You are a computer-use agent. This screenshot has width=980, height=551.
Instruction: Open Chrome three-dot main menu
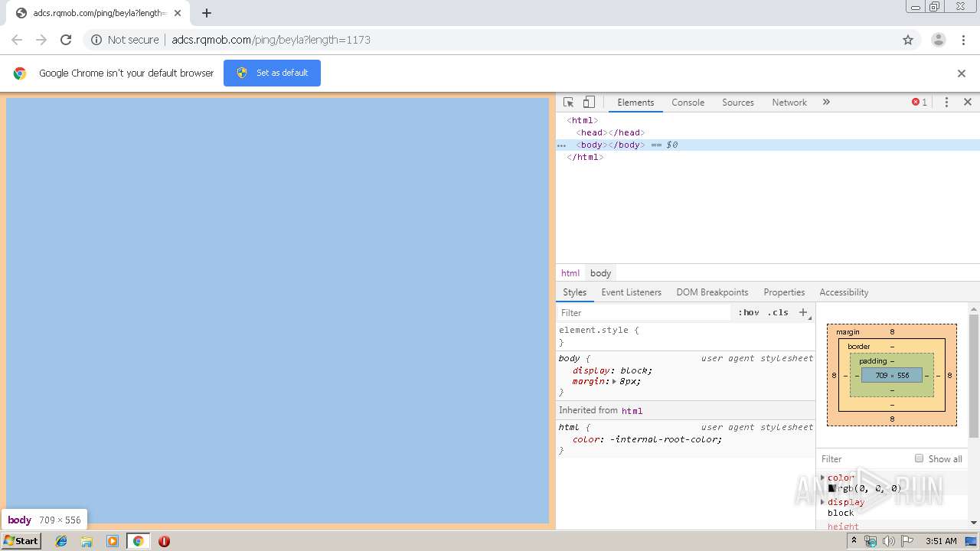pyautogui.click(x=963, y=40)
